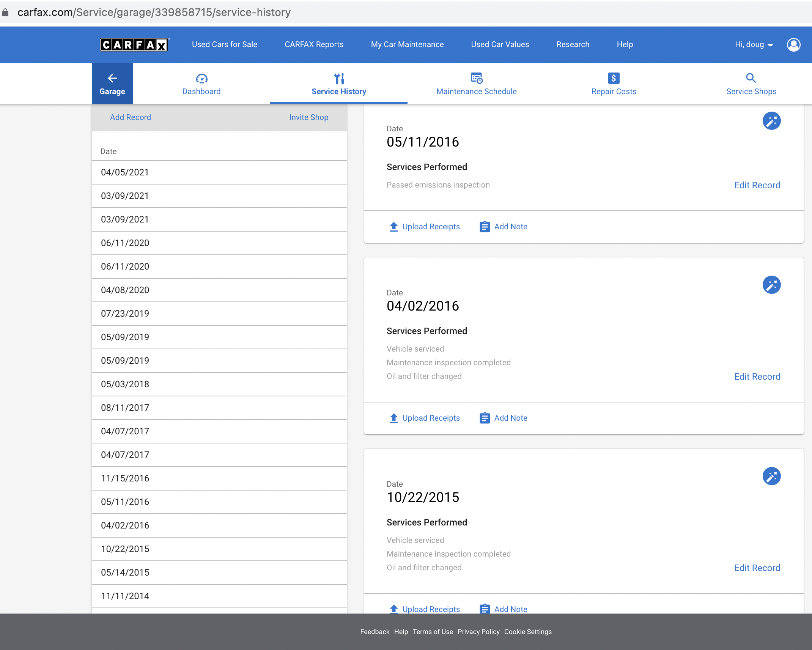Click the Date column header in list
The height and width of the screenshot is (650, 812).
pyautogui.click(x=109, y=151)
